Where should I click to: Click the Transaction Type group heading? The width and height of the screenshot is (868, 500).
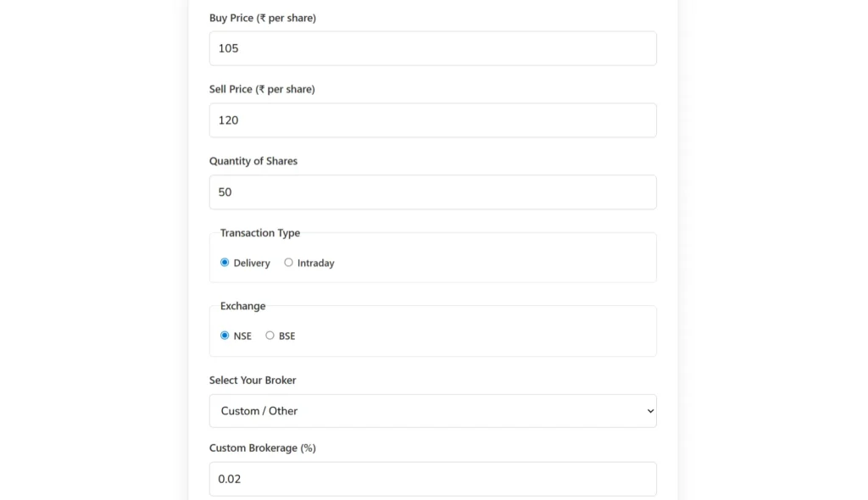260,233
